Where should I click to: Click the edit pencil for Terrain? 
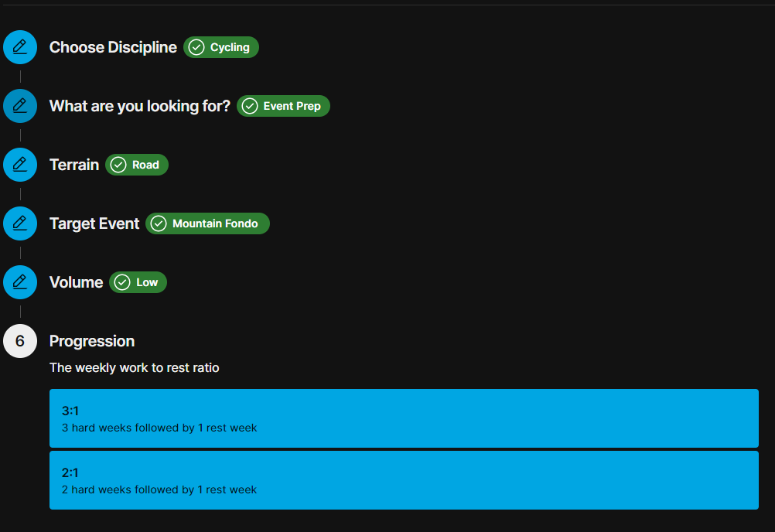pyautogui.click(x=20, y=165)
